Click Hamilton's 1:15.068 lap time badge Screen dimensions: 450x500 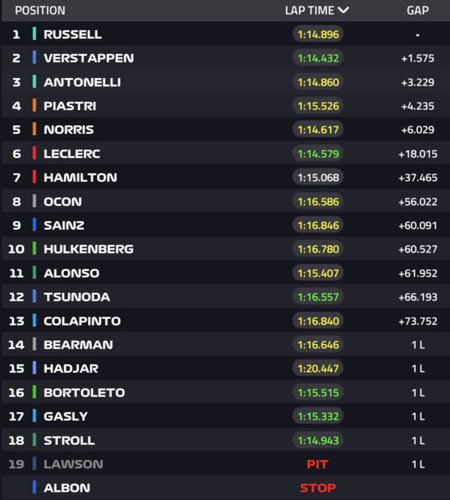point(318,177)
